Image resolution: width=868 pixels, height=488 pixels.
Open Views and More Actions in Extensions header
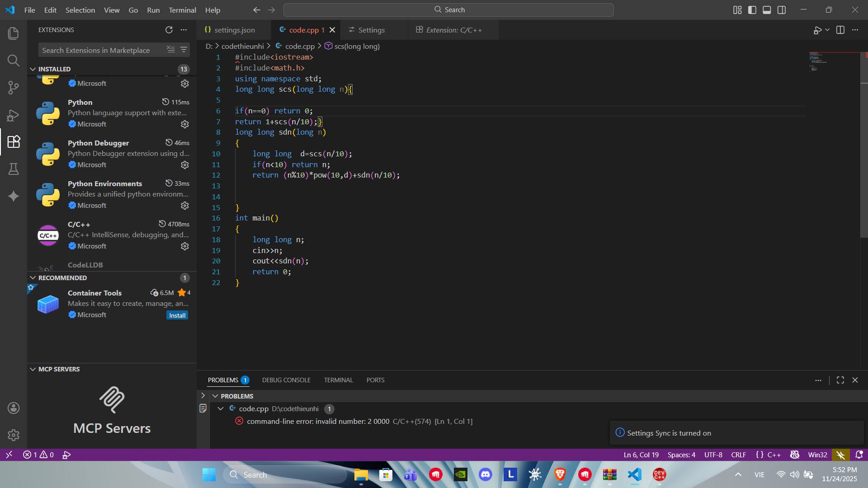click(184, 30)
